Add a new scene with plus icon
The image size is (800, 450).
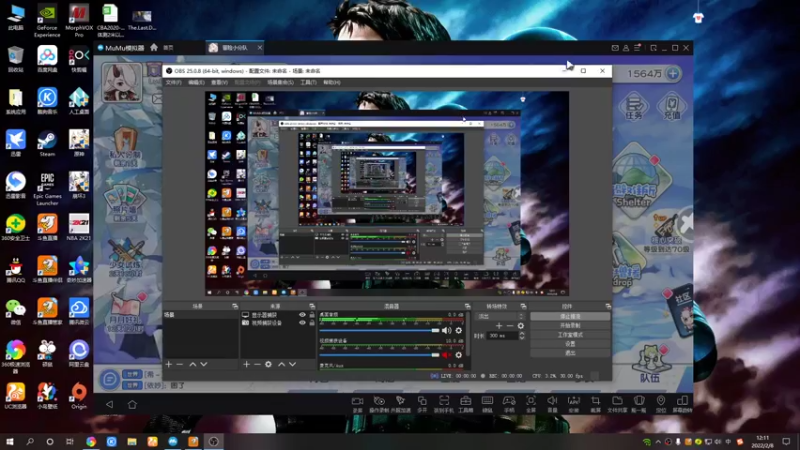(169, 364)
